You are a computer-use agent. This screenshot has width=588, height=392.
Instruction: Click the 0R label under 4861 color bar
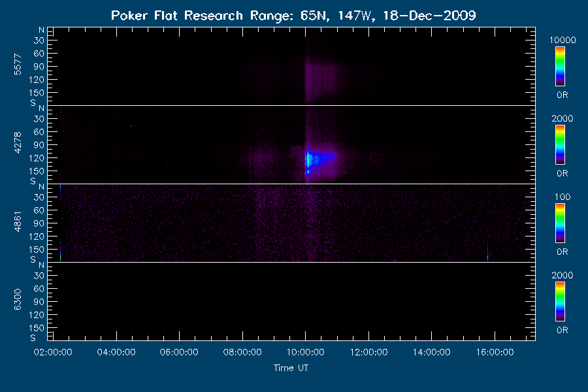[563, 252]
